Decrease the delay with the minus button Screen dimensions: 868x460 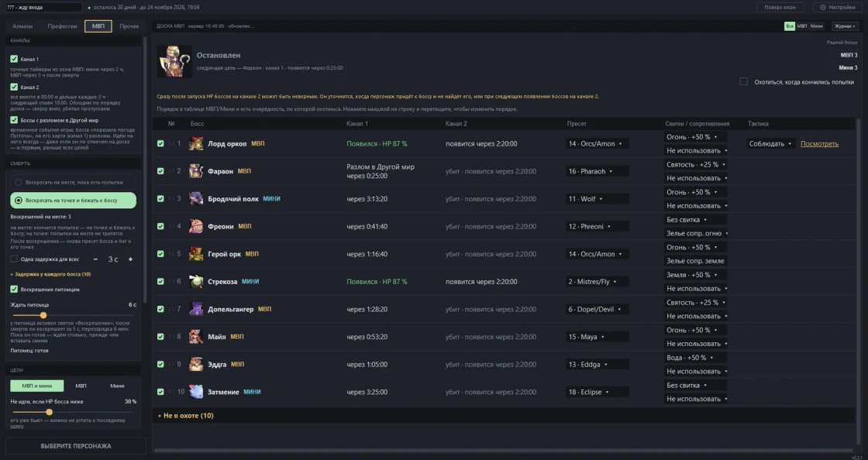[x=96, y=259]
